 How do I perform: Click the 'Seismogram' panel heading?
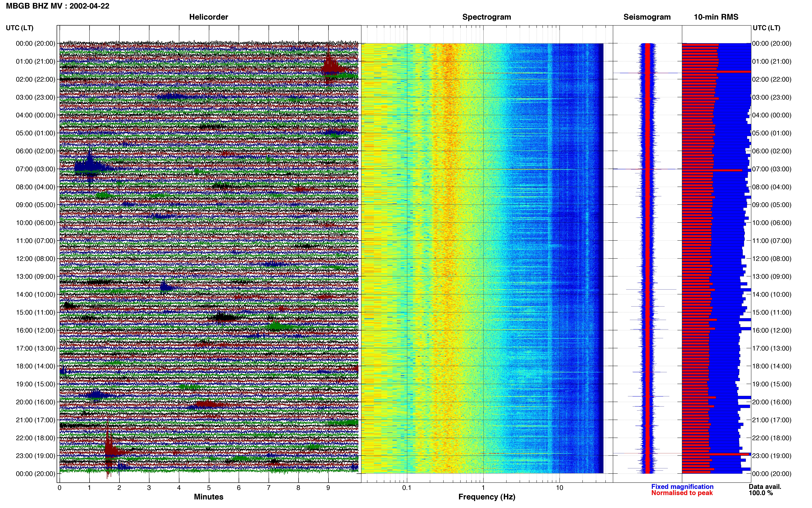[647, 17]
